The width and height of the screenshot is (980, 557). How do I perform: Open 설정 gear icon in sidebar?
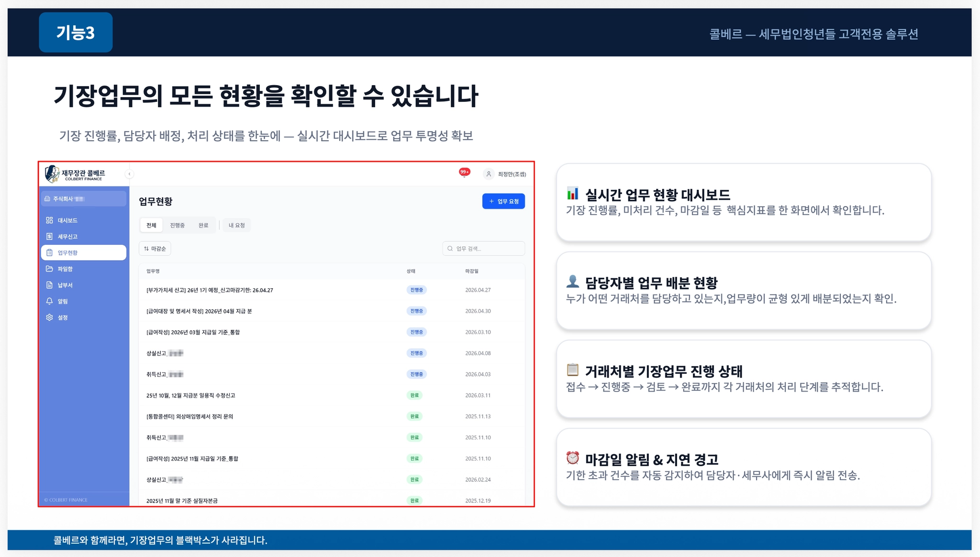click(x=49, y=317)
